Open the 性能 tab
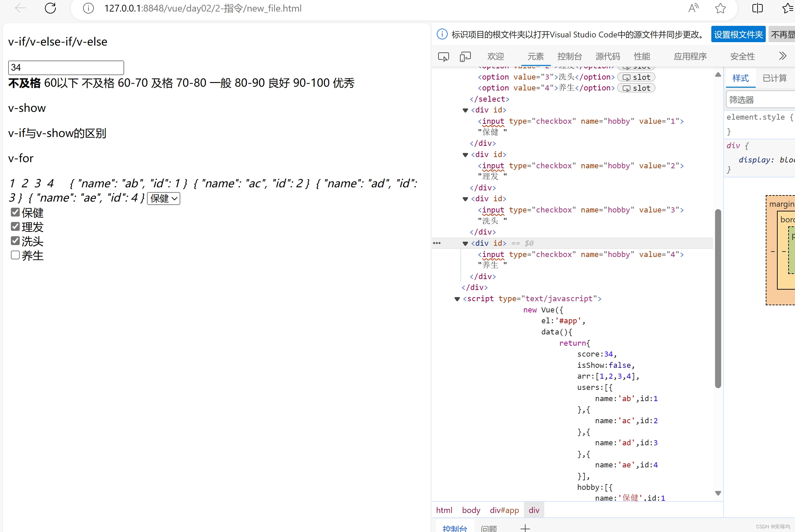Viewport: 795px width, 532px height. 642,56
